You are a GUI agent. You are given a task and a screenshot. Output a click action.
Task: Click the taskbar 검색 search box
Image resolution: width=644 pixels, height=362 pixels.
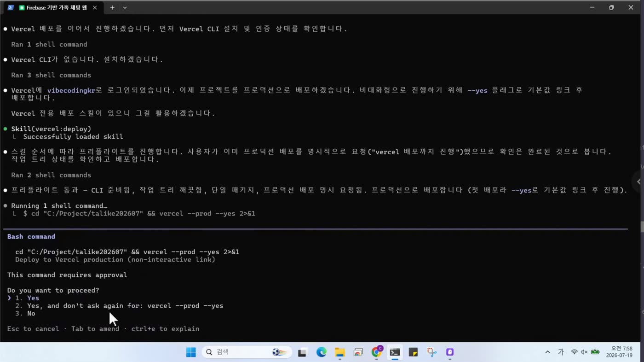click(247, 352)
